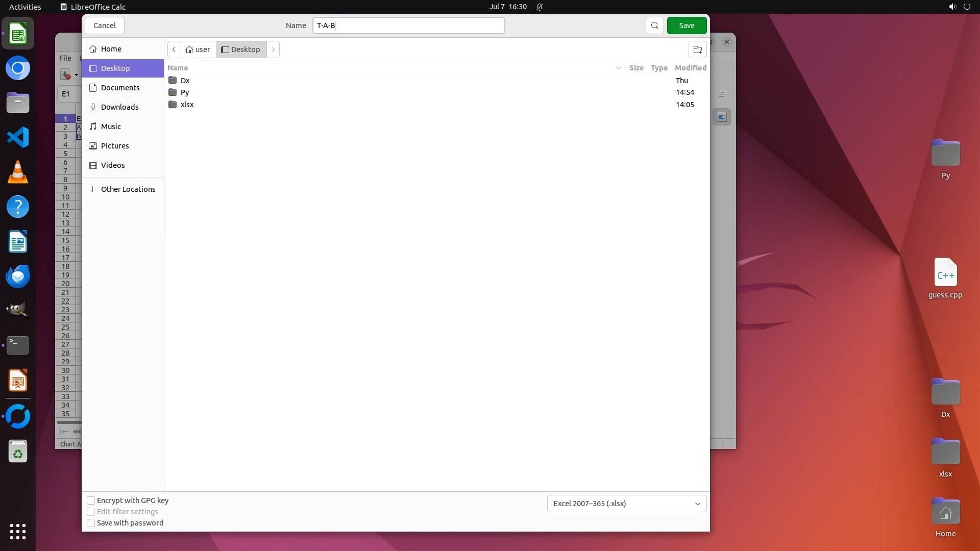Cancel the save dialog

[x=105, y=26]
